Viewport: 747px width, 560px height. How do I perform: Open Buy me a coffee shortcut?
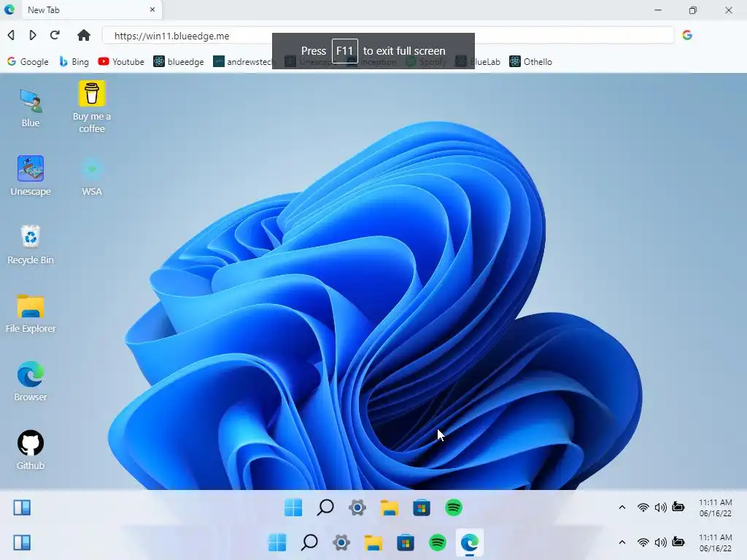(91, 107)
